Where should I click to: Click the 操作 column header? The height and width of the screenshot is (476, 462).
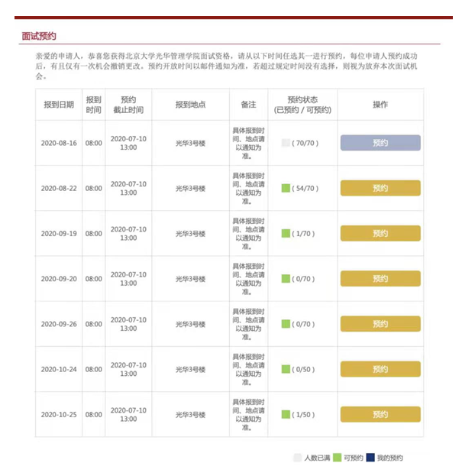(380, 105)
